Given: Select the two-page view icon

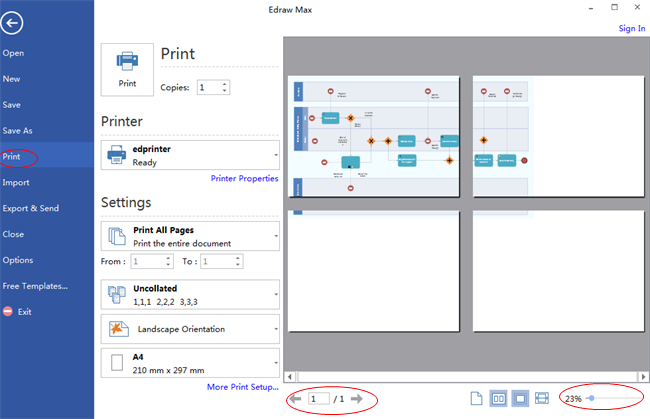Looking at the screenshot, I should pyautogui.click(x=498, y=399).
